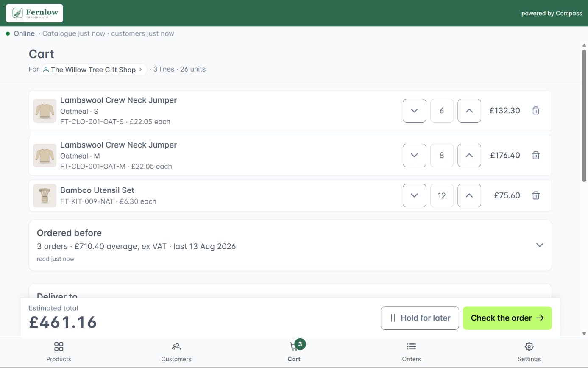Open Bamboo Utensil Set thumbnail
588x368 pixels.
click(x=45, y=195)
